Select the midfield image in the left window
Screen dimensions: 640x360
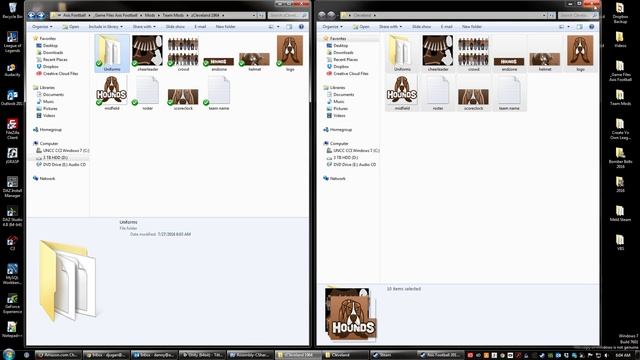[x=112, y=93]
